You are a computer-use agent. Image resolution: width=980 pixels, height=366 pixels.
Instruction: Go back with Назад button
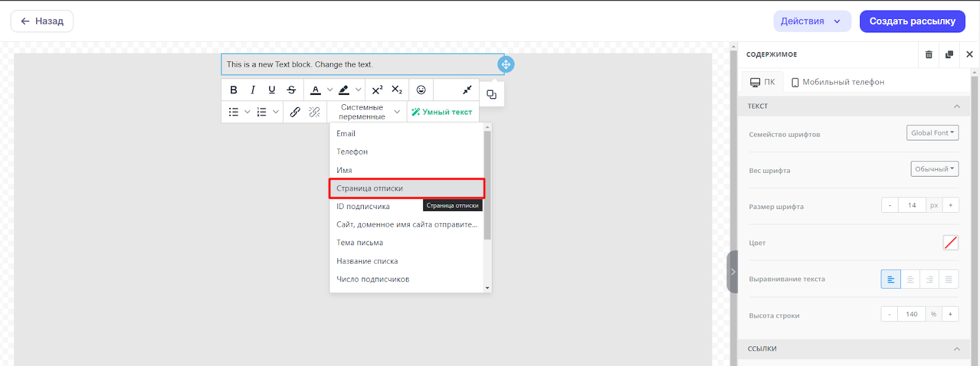coord(42,21)
